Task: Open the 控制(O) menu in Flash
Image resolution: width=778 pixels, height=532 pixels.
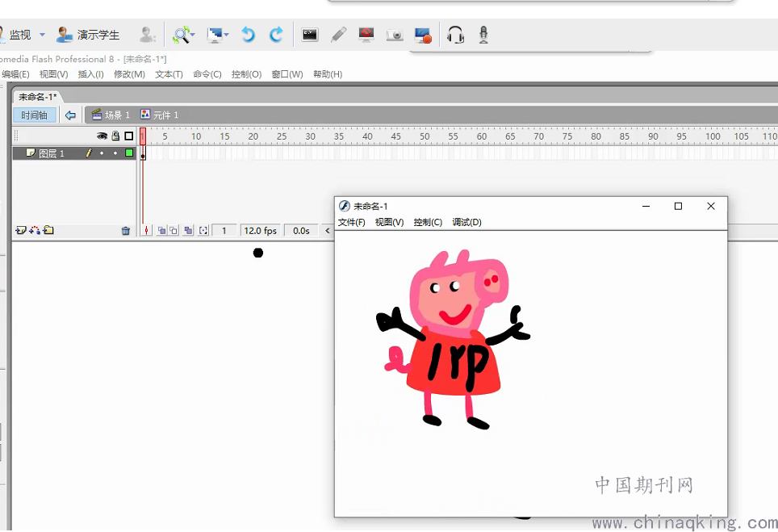Action: pyautogui.click(x=247, y=74)
